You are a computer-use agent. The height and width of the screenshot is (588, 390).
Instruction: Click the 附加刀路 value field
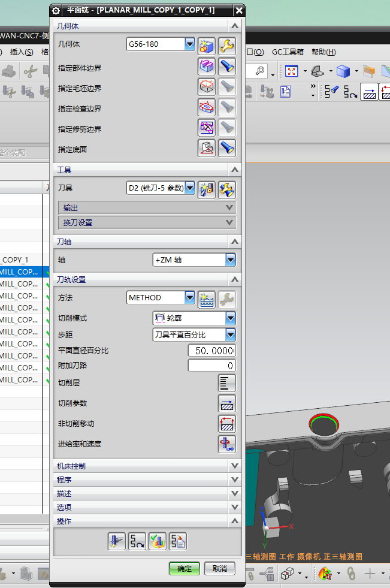point(212,366)
